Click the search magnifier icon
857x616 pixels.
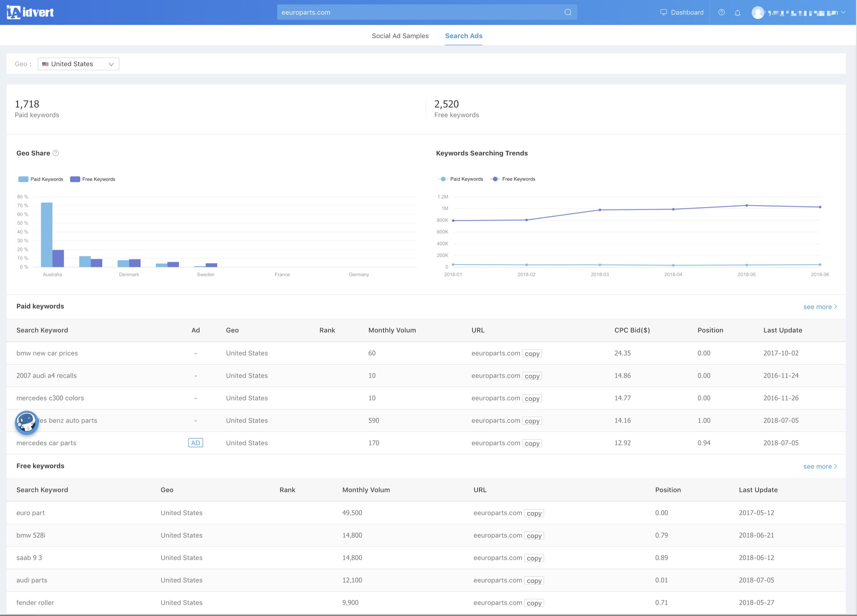(x=568, y=12)
